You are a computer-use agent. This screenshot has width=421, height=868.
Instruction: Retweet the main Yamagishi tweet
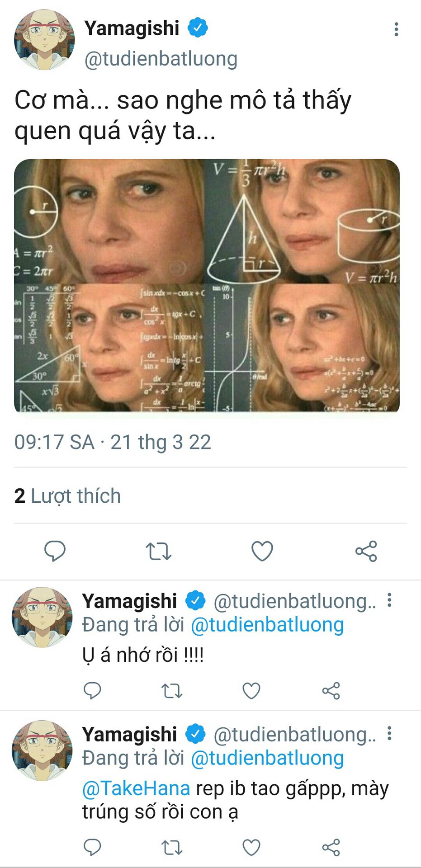pos(158,551)
